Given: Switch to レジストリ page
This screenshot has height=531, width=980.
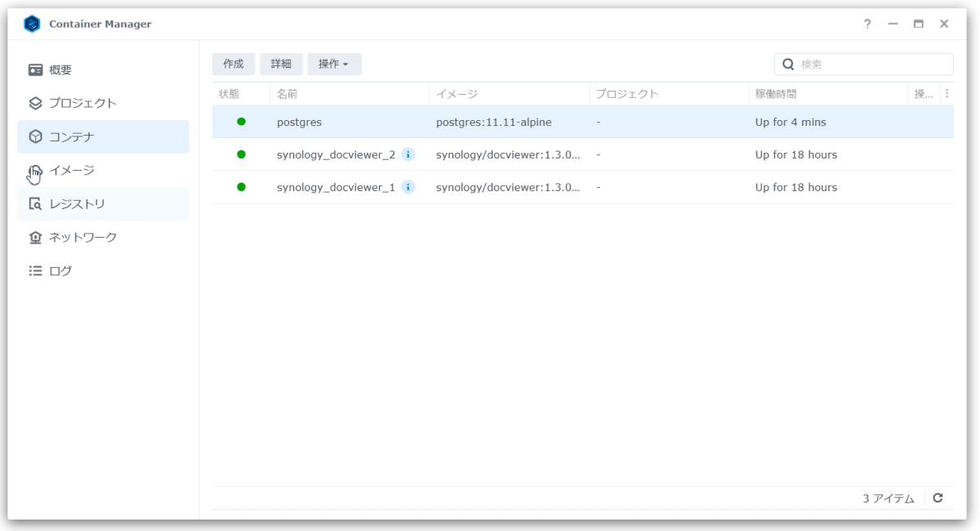Looking at the screenshot, I should click(103, 204).
